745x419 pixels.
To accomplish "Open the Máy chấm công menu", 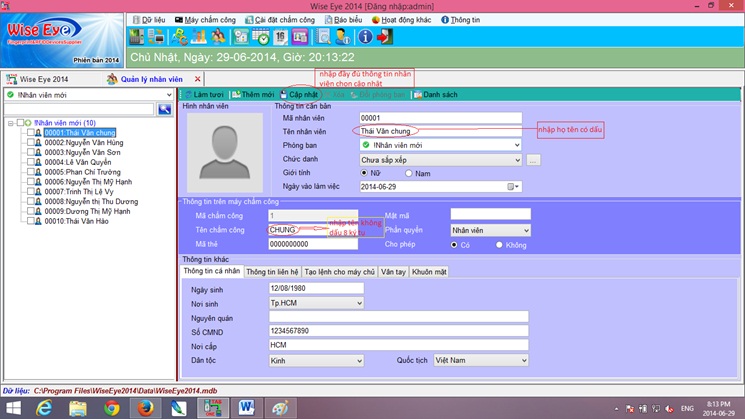I will [205, 20].
